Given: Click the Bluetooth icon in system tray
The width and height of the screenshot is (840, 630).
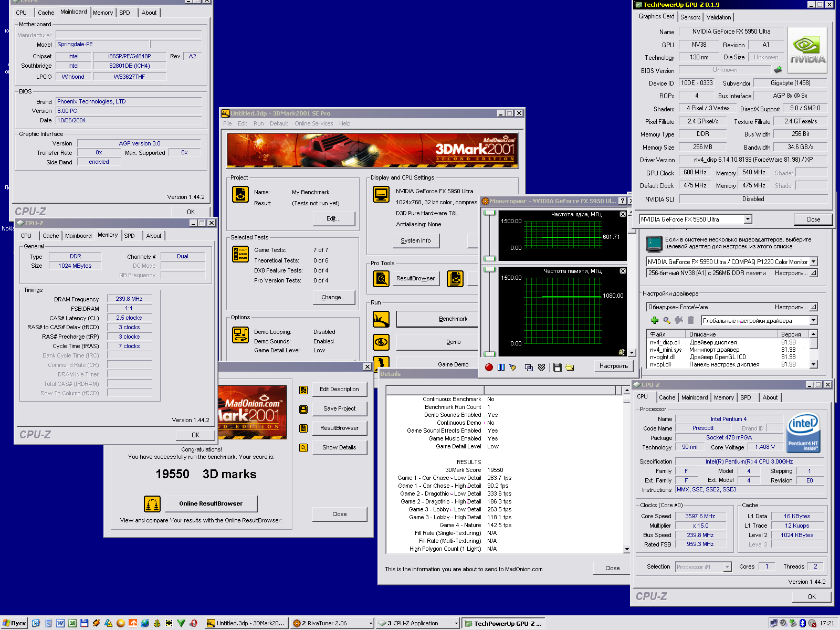Looking at the screenshot, I should (x=802, y=623).
